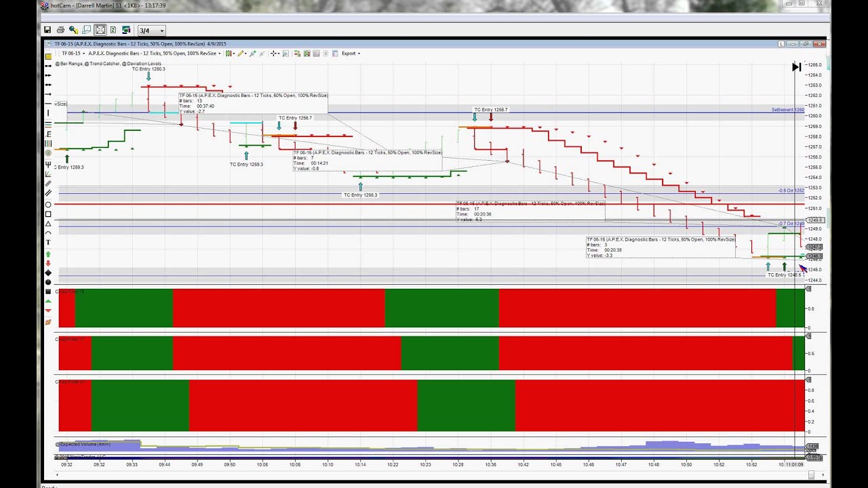Select the rectangle drawing tool

pyautogui.click(x=48, y=214)
